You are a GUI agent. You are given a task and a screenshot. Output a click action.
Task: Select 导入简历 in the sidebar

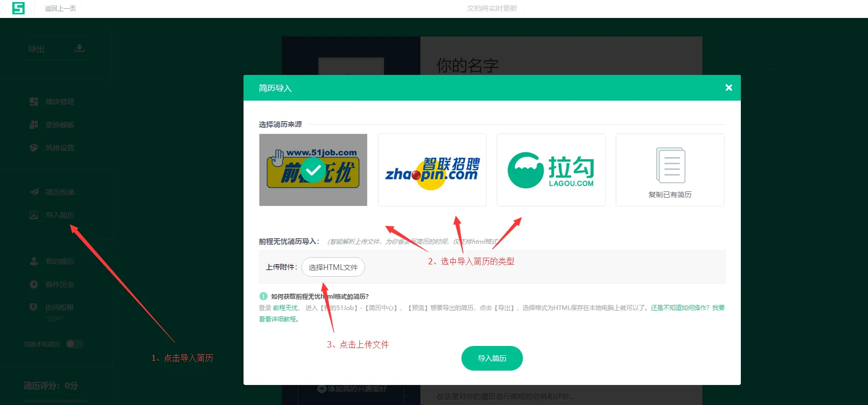tap(60, 215)
